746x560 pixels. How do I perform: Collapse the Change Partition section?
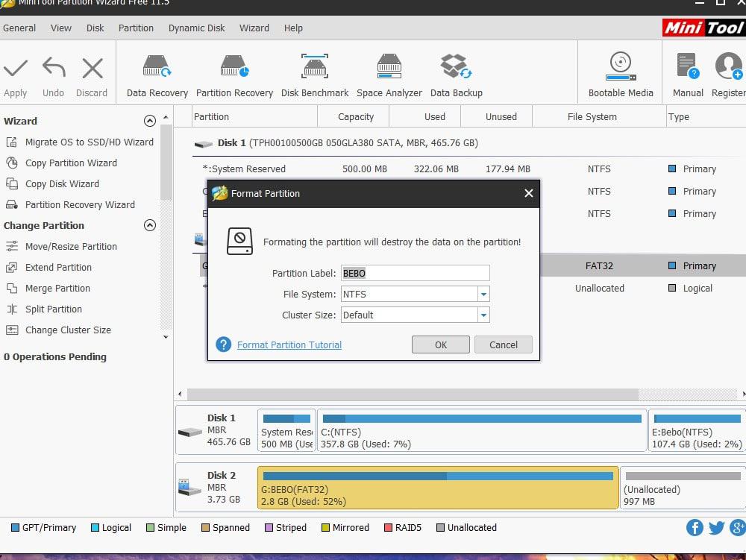click(150, 225)
